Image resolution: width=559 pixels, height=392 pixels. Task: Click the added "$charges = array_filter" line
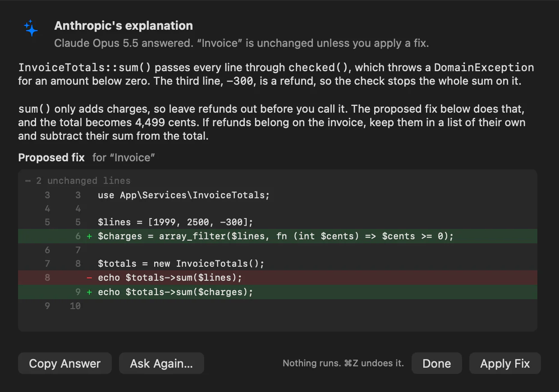(x=278, y=236)
